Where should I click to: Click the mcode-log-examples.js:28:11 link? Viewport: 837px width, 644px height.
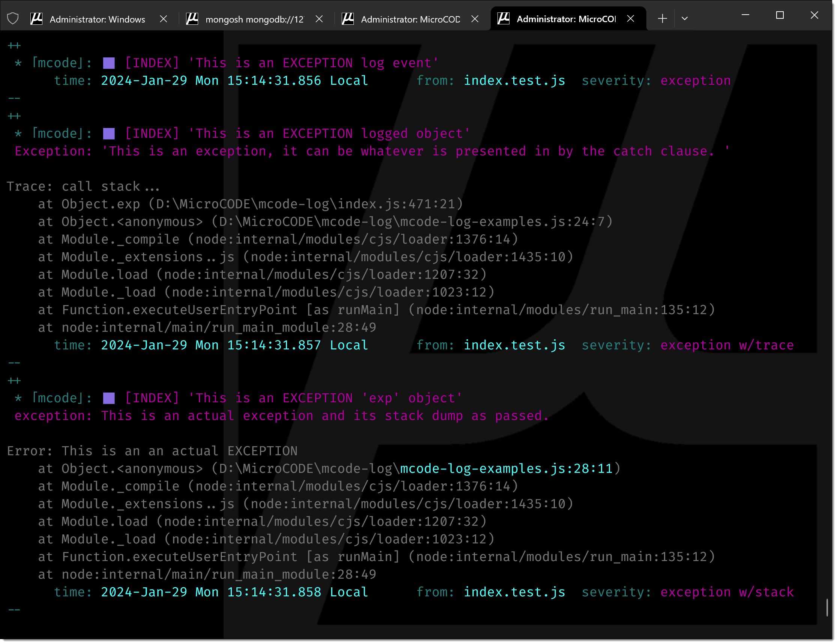coord(506,469)
